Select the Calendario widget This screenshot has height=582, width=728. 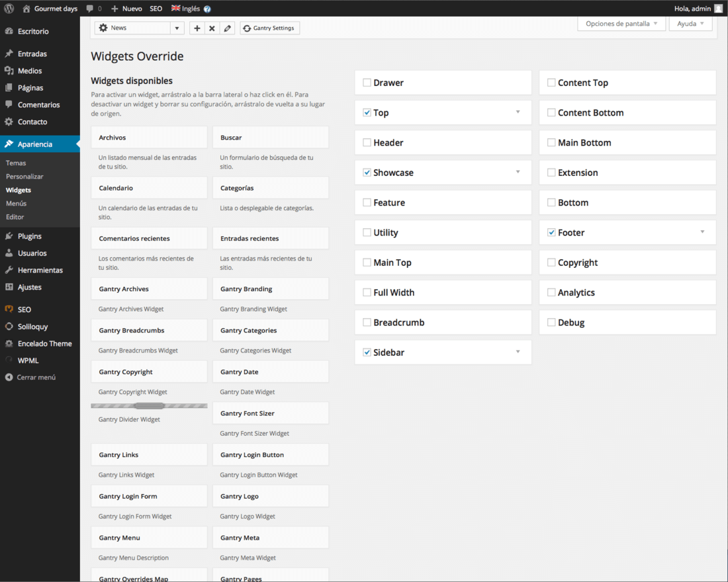click(149, 188)
